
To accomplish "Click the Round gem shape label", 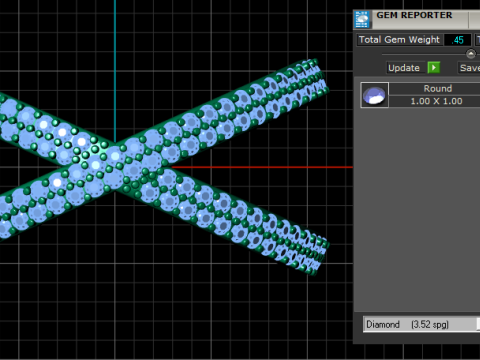I will (437, 89).
